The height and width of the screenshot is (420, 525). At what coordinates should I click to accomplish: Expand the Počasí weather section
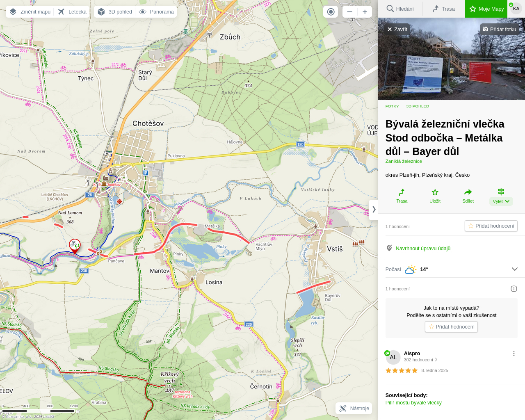[x=514, y=269]
